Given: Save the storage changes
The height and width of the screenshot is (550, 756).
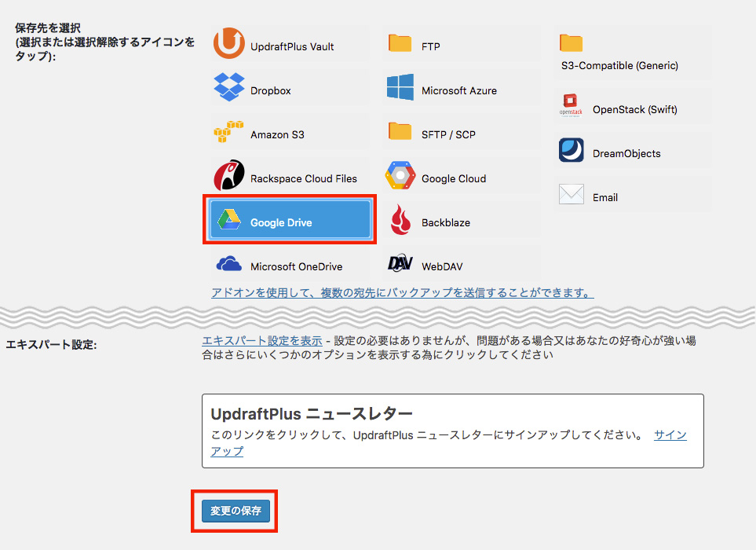Looking at the screenshot, I should pos(234,511).
